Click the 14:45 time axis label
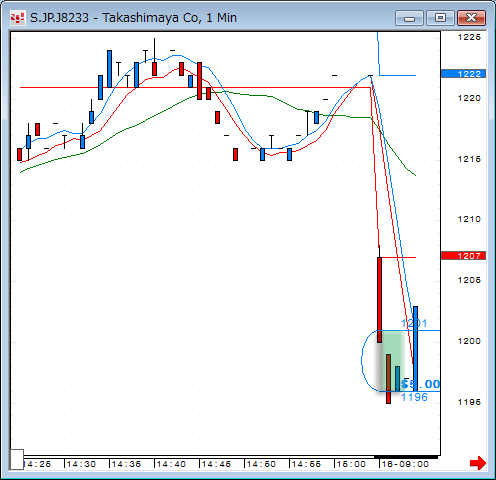Screen dimensions: 496x480 (x=216, y=464)
